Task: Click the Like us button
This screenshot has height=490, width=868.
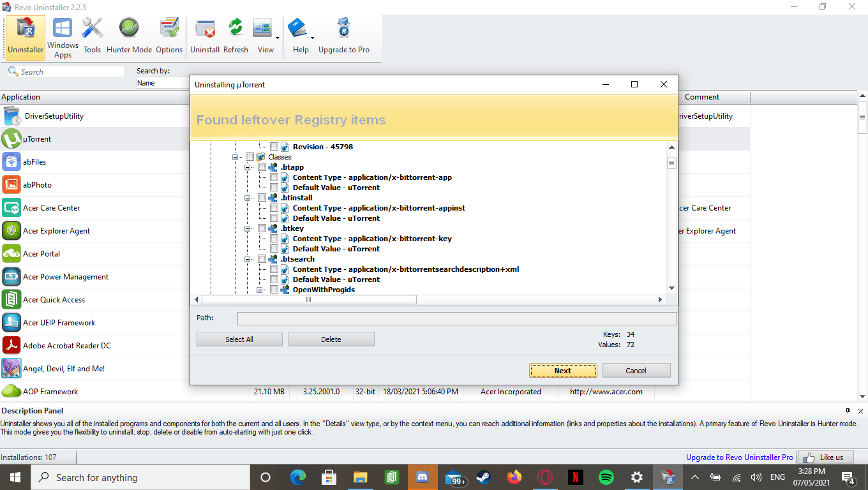Action: point(826,457)
